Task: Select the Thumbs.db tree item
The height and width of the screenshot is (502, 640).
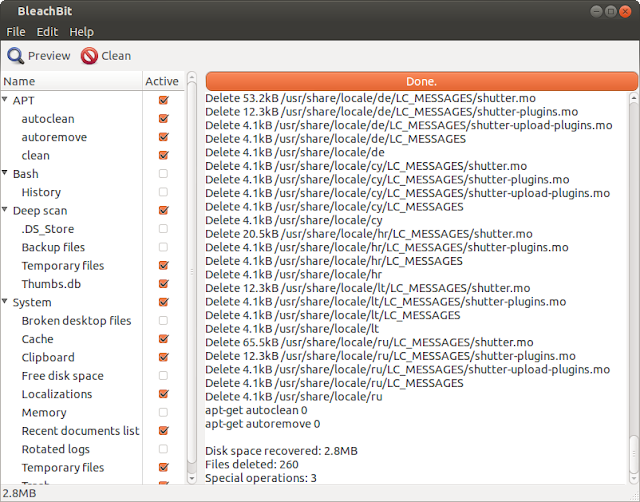Action: (51, 284)
